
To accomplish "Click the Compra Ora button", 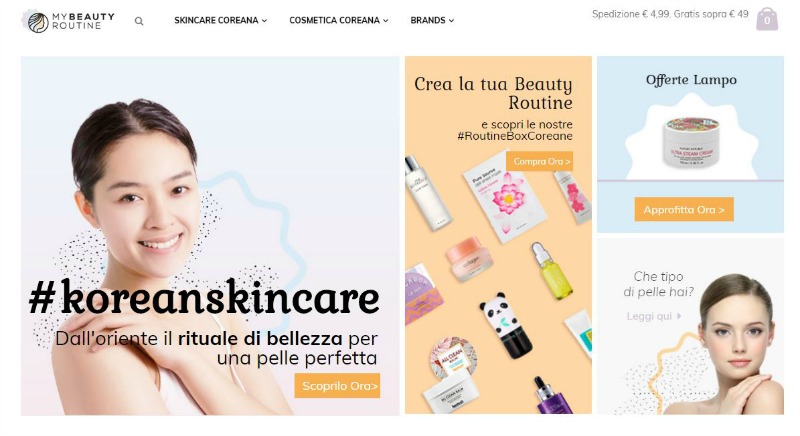I will (x=540, y=161).
